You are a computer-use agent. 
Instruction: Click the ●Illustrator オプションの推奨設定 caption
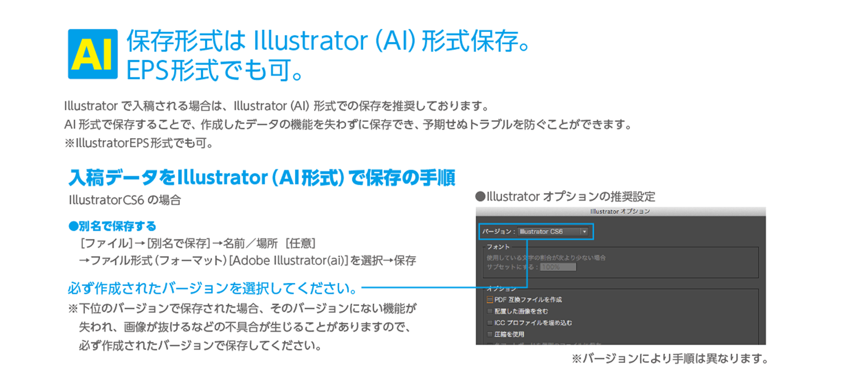[x=565, y=196]
